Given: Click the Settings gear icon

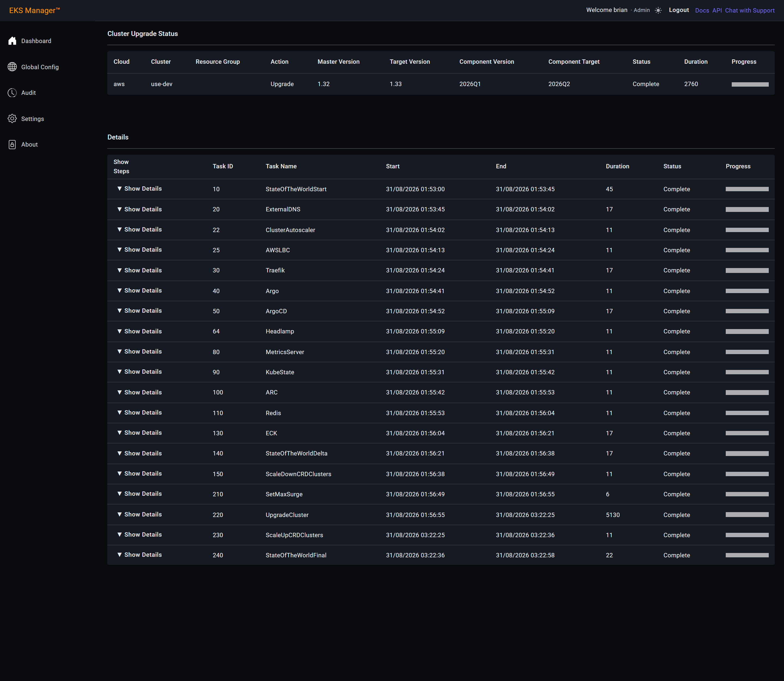Looking at the screenshot, I should (12, 118).
